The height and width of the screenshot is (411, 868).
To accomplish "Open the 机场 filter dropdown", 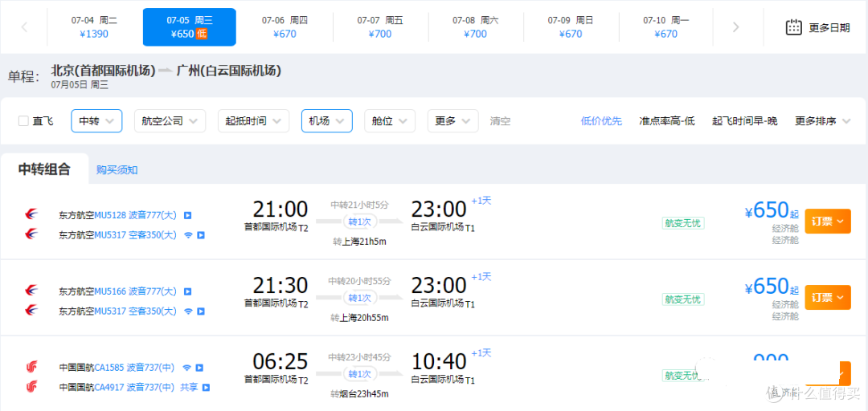I will 326,120.
